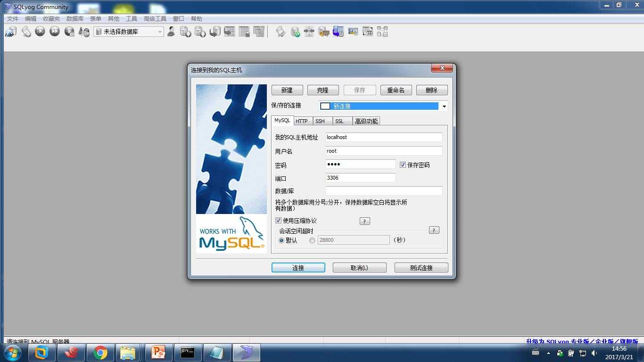
Task: Click the database synchronization icon with green arrow
Action: [295, 32]
